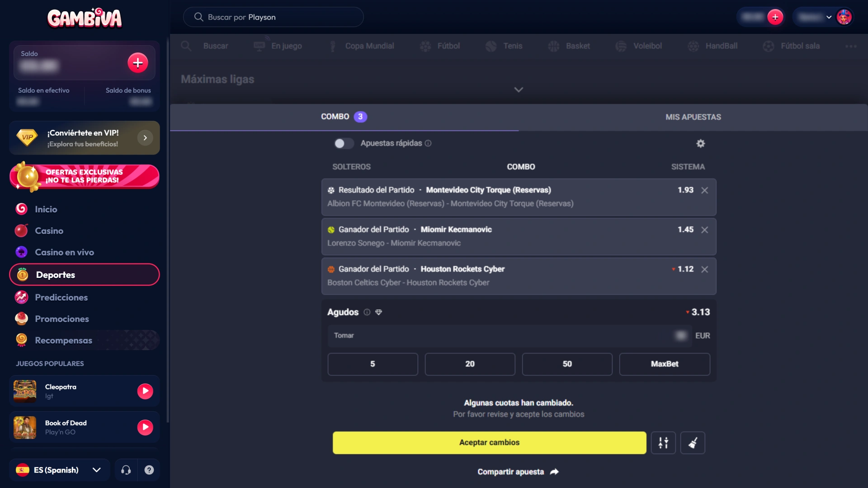This screenshot has width=868, height=488.
Task: Click the share arrow icon
Action: pos(554,472)
